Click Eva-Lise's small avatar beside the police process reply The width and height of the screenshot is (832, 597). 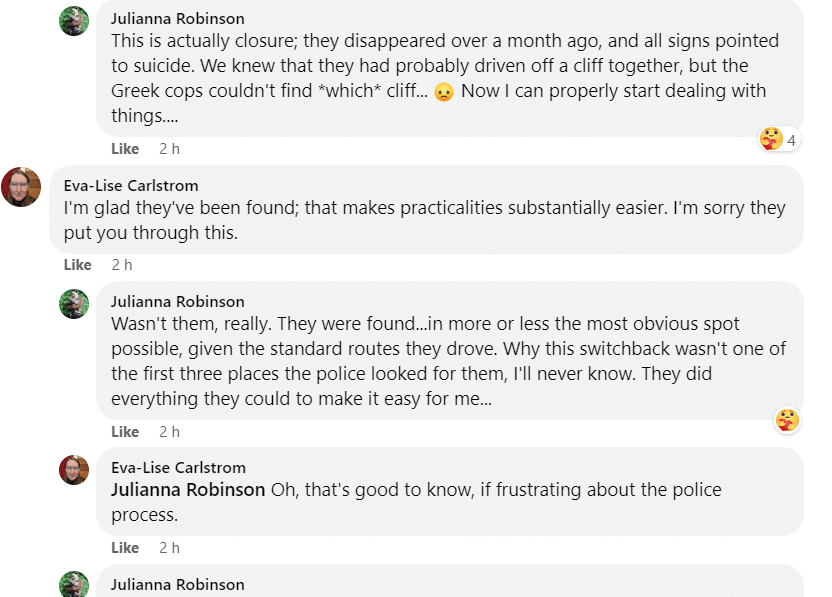click(74, 470)
